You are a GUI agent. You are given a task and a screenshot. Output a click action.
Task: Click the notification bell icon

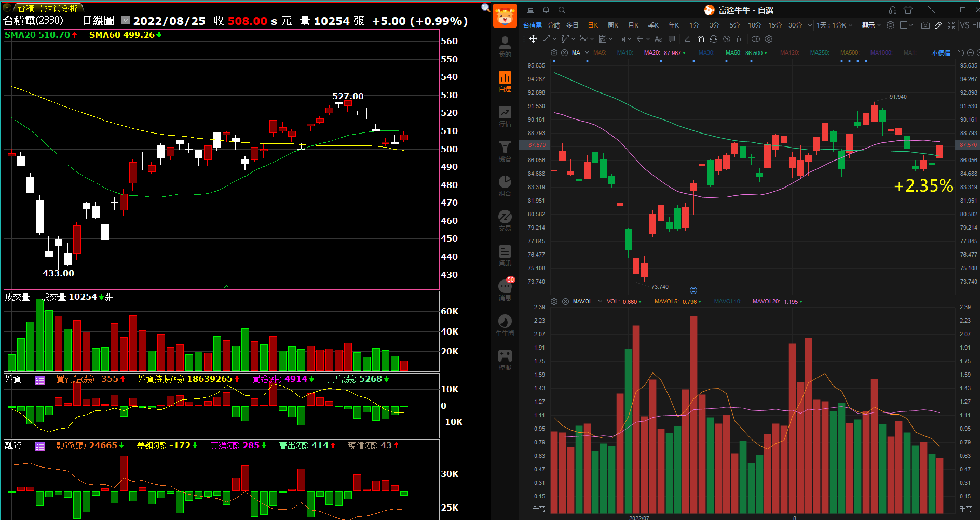click(546, 10)
